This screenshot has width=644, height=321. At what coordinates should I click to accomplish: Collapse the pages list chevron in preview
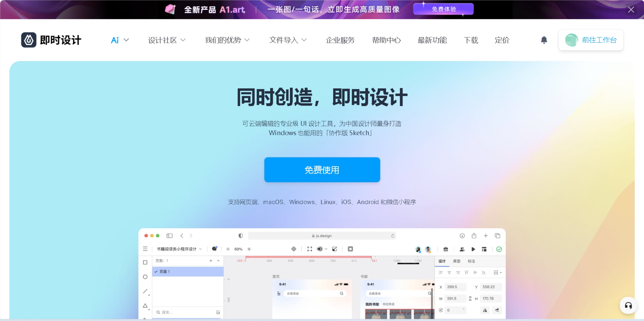click(218, 261)
